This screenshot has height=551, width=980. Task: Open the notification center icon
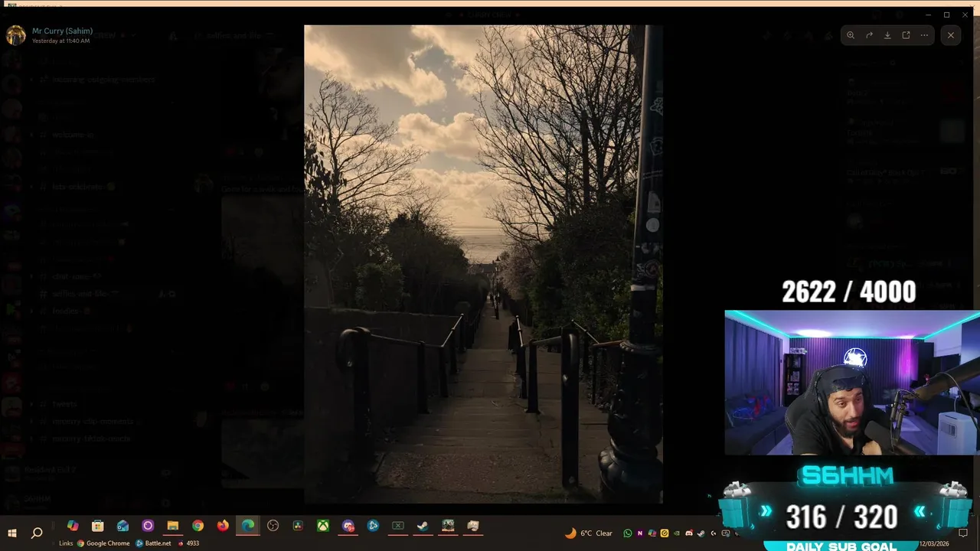(963, 533)
